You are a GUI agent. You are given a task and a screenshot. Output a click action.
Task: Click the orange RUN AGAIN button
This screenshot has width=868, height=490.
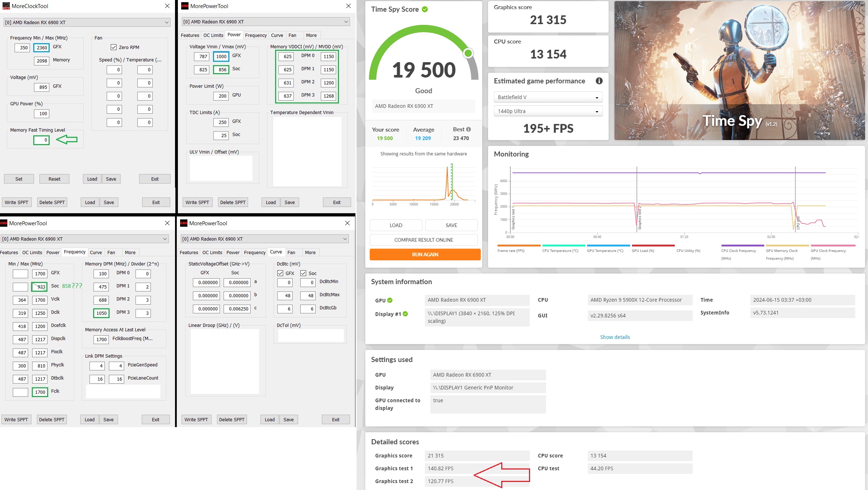coord(425,255)
